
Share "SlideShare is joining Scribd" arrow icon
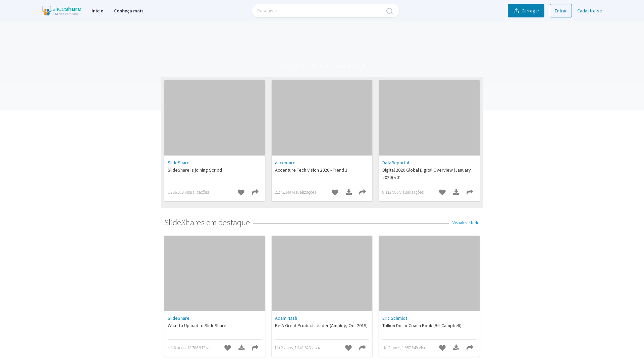(255, 192)
